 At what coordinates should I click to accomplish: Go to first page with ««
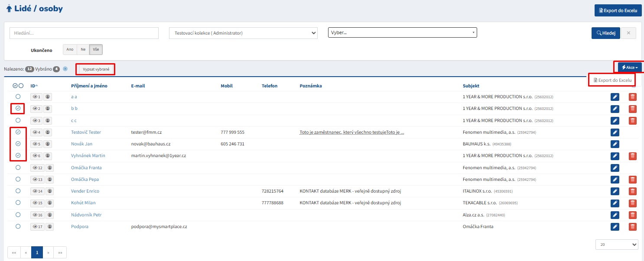14,252
